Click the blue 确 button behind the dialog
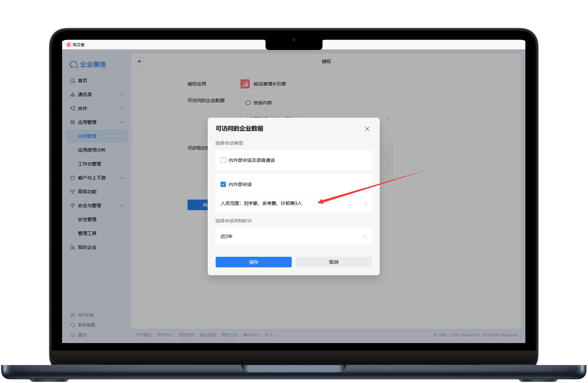 198,205
